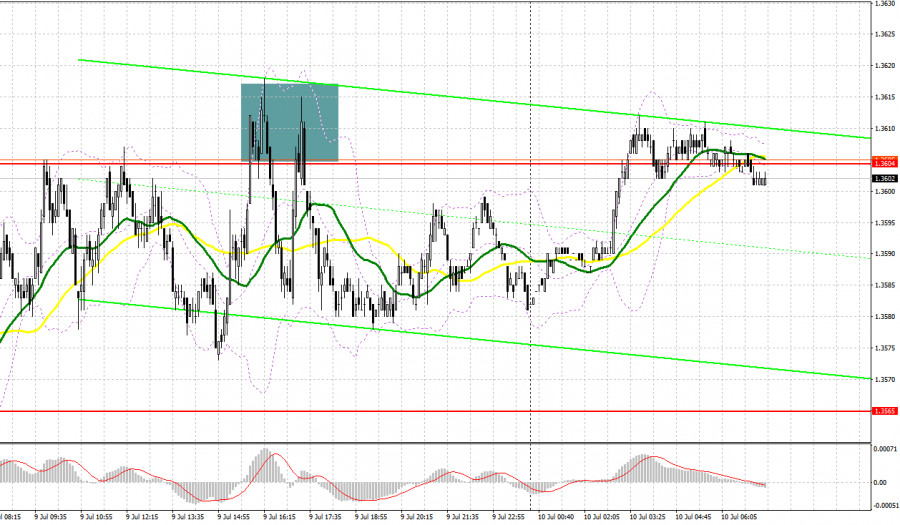Screen dimensions: 900x525
Task: Click the red 1.3604 price tag
Action: point(885,164)
